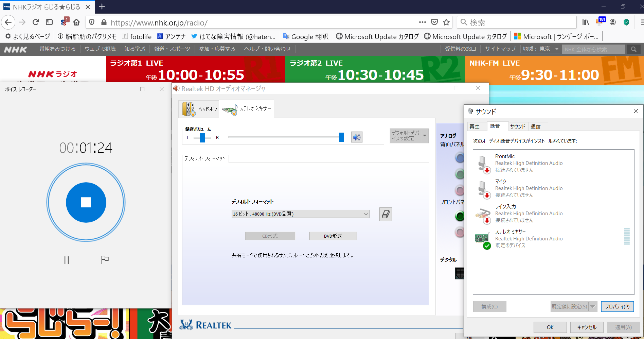Image resolution: width=644 pixels, height=339 pixels.
Task: Open Firefox home page
Action: point(76,22)
